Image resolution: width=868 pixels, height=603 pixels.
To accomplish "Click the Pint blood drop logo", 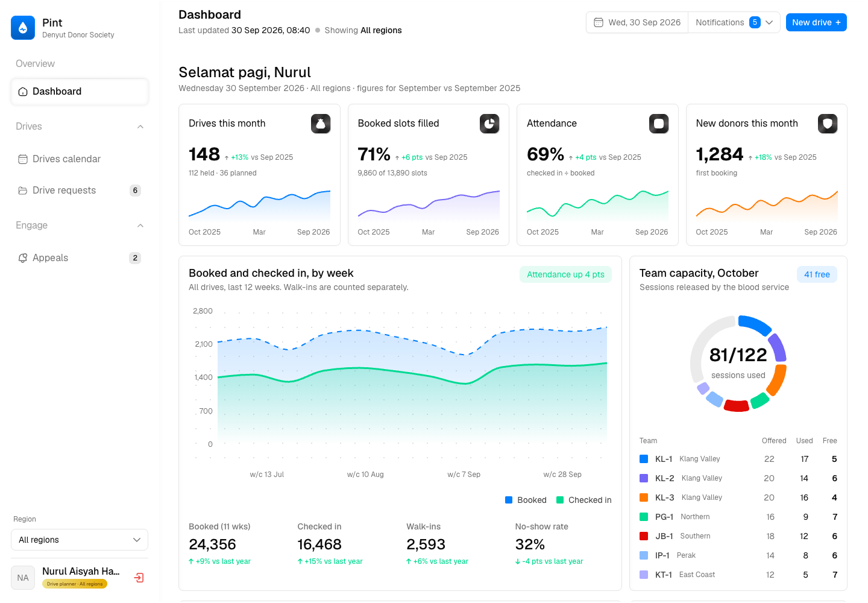I will point(23,28).
